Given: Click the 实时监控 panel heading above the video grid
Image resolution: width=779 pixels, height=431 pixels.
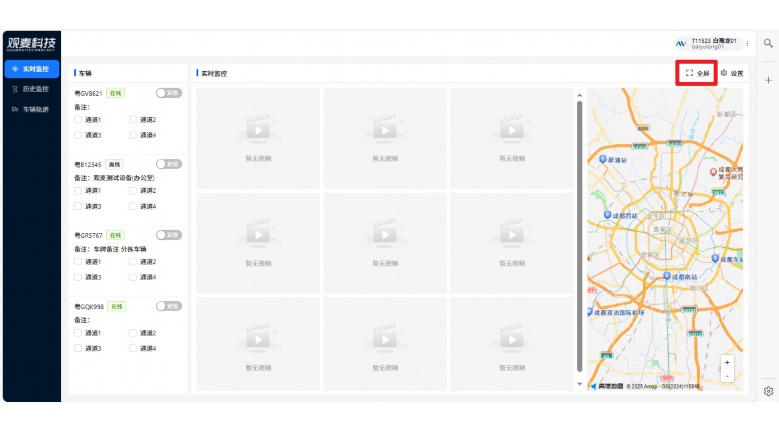Looking at the screenshot, I should 214,73.
